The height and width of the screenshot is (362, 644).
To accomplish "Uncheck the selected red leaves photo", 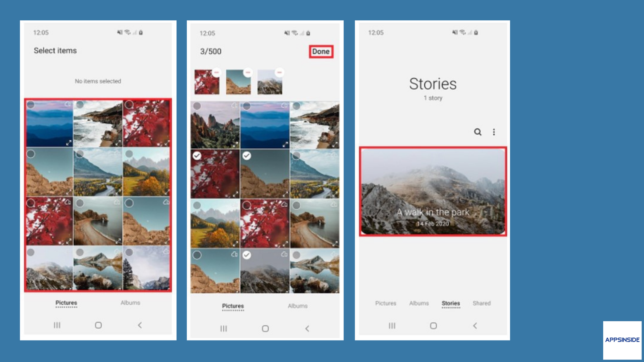I will (x=197, y=156).
